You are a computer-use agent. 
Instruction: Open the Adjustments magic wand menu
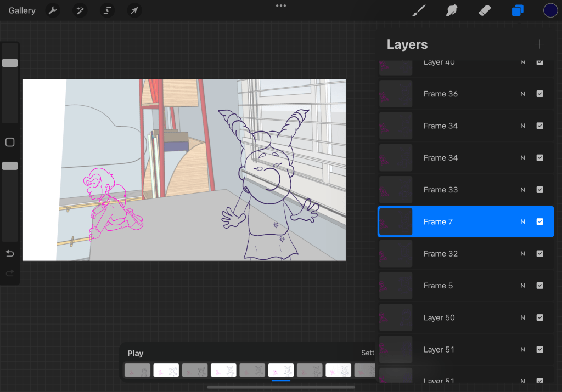point(80,10)
